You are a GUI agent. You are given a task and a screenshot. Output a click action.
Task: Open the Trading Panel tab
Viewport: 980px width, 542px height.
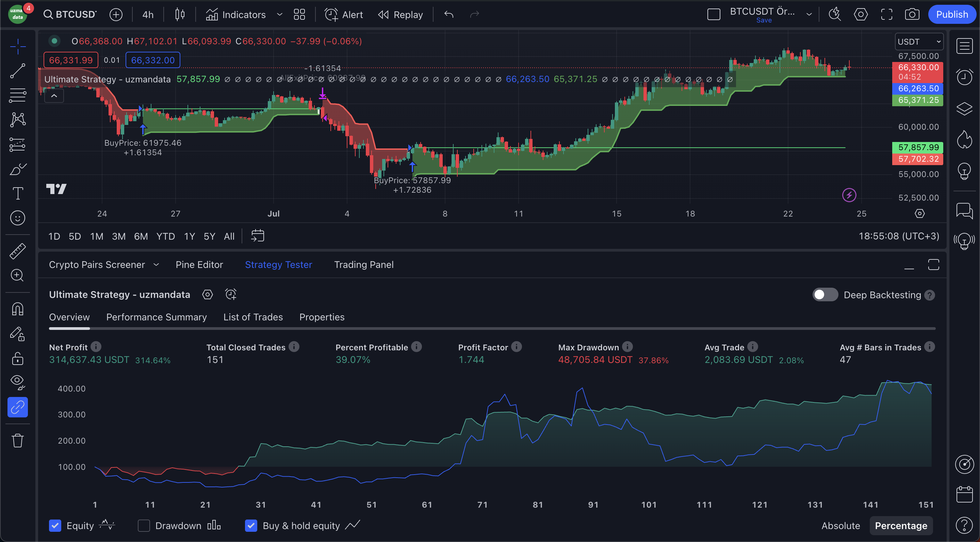pos(364,265)
